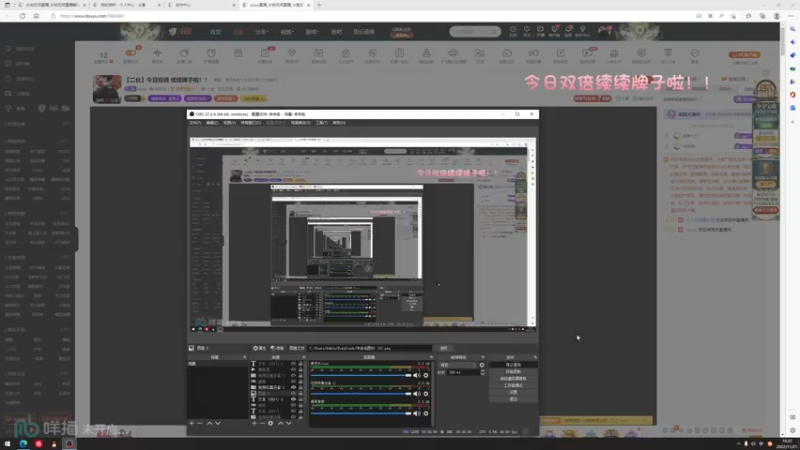Click 浏览 browse button for image file
Screen dimensions: 800x450
443,348
